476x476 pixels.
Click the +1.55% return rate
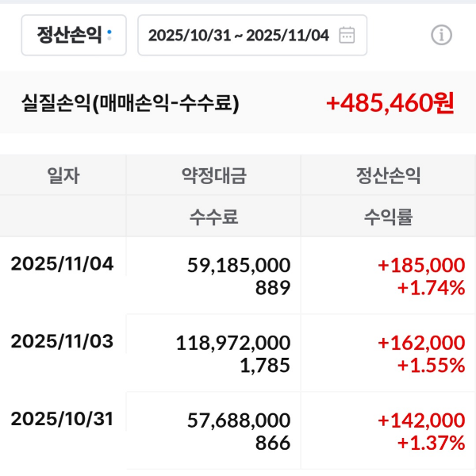point(431,366)
